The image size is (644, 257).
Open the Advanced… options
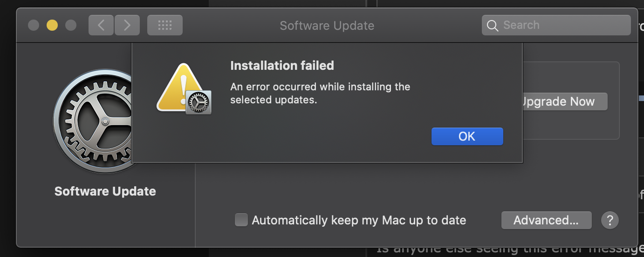(x=546, y=220)
